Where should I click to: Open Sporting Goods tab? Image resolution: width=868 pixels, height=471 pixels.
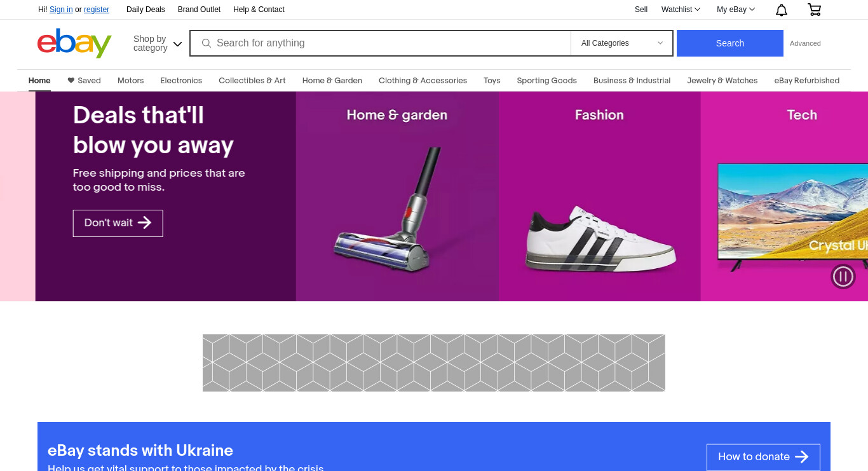[x=547, y=81]
